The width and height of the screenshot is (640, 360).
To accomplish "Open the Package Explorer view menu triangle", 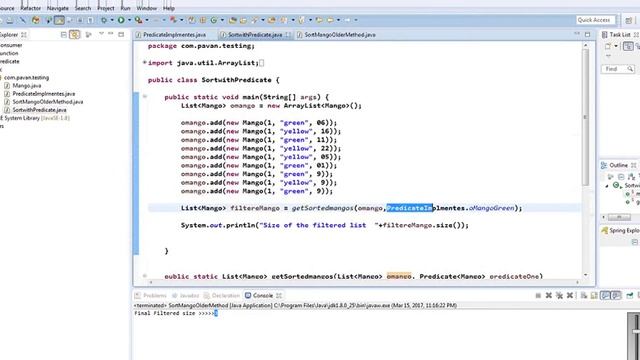I will click(101, 34).
